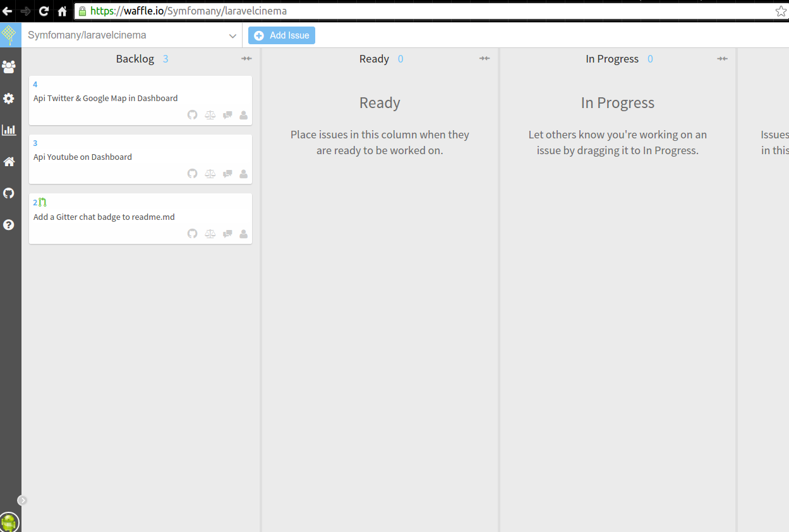Open issue 'Api Youtube on Dashboard'
This screenshot has height=532, width=789.
point(83,157)
